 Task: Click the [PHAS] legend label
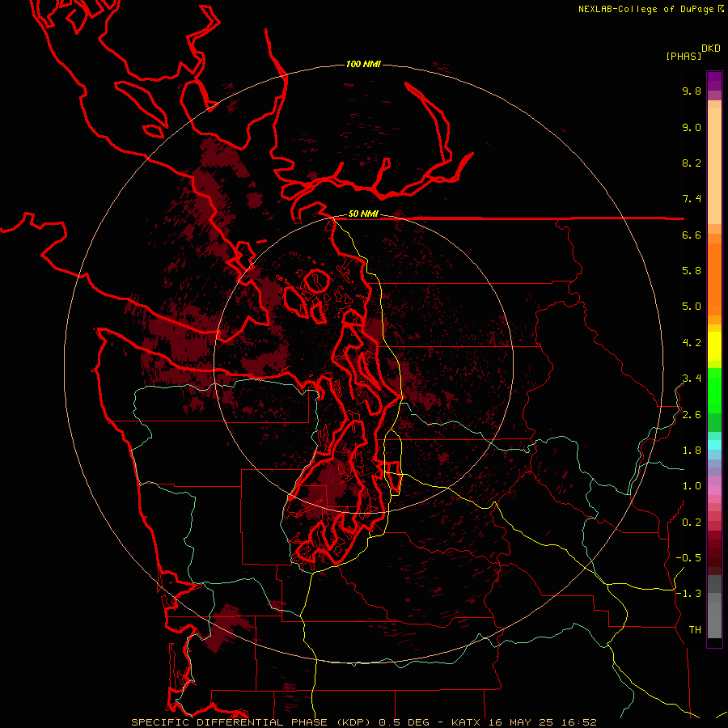pyautogui.click(x=684, y=56)
